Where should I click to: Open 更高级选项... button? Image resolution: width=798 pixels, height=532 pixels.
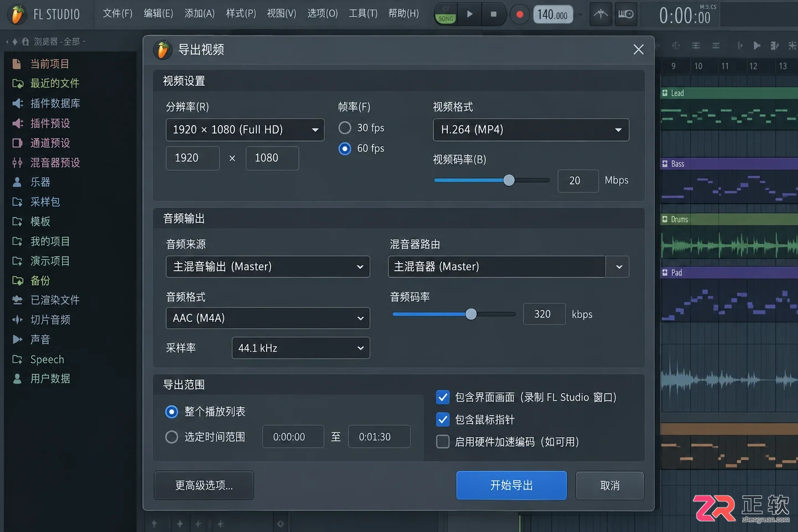pos(204,485)
